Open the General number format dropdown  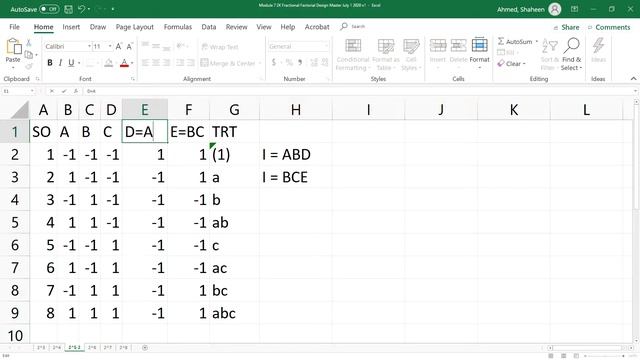326,47
